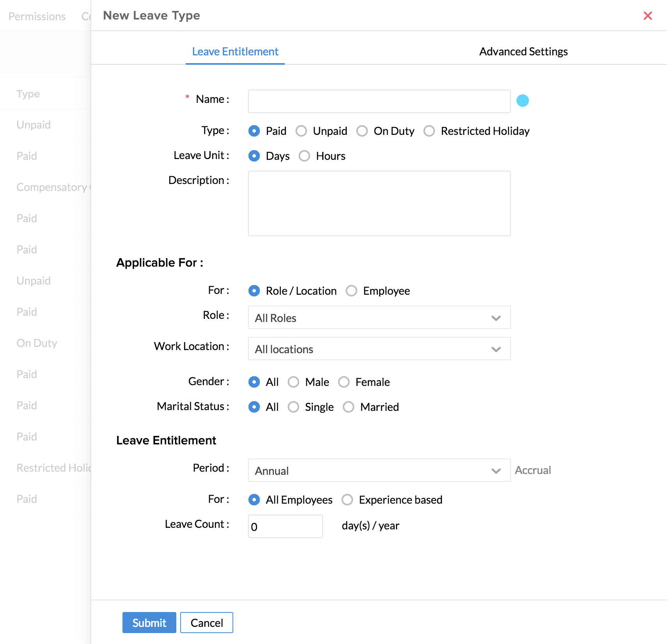The width and height of the screenshot is (667, 644).
Task: Close the New Leave Type dialog
Action: 647,16
